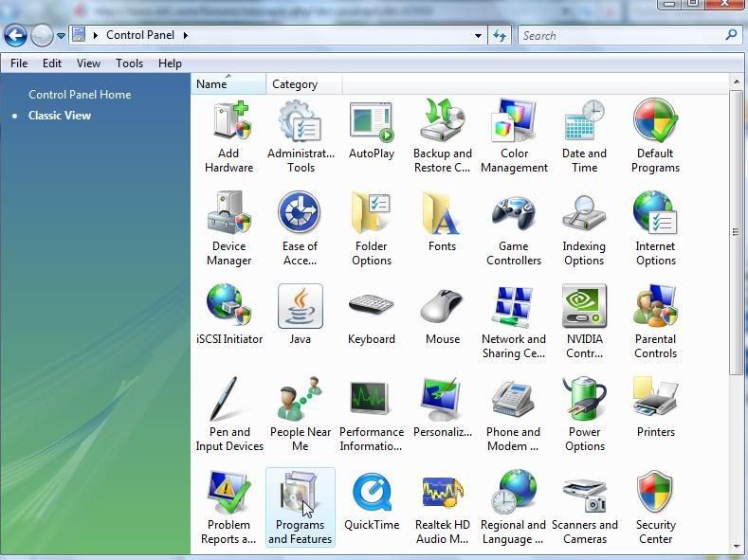This screenshot has width=748, height=560.
Task: Open Administrative Tools
Action: click(301, 137)
